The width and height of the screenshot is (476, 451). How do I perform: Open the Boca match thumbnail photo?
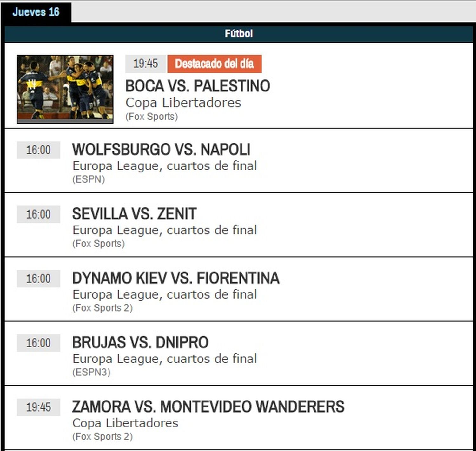65,89
